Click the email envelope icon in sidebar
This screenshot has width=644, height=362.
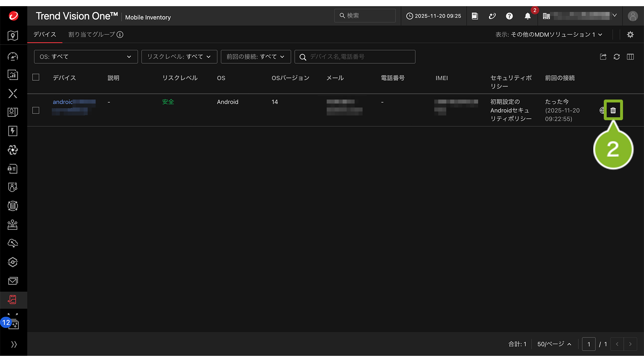13,281
